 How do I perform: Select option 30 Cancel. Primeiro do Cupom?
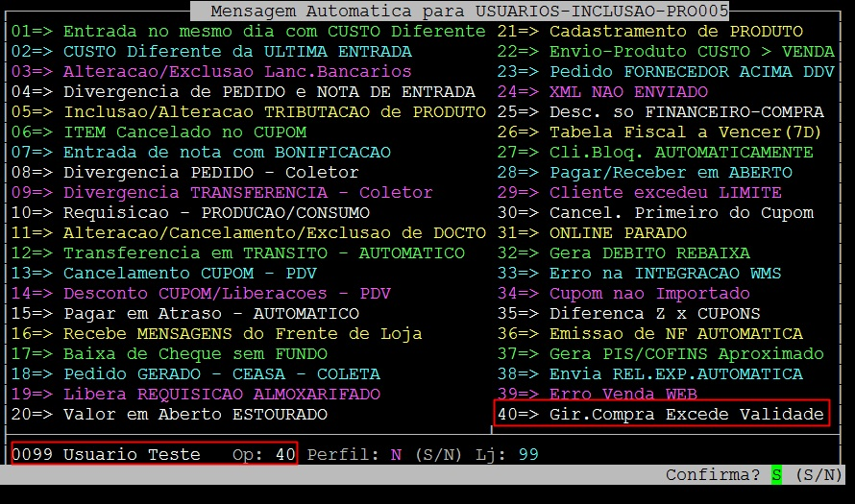point(655,213)
